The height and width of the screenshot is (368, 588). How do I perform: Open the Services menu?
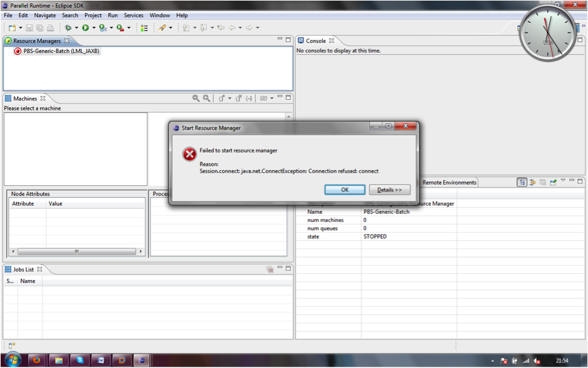(134, 16)
